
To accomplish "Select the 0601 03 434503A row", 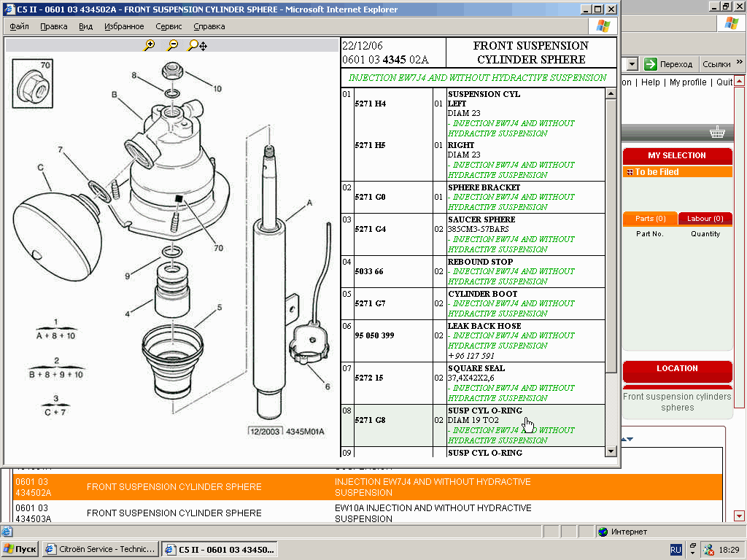I will [368, 513].
